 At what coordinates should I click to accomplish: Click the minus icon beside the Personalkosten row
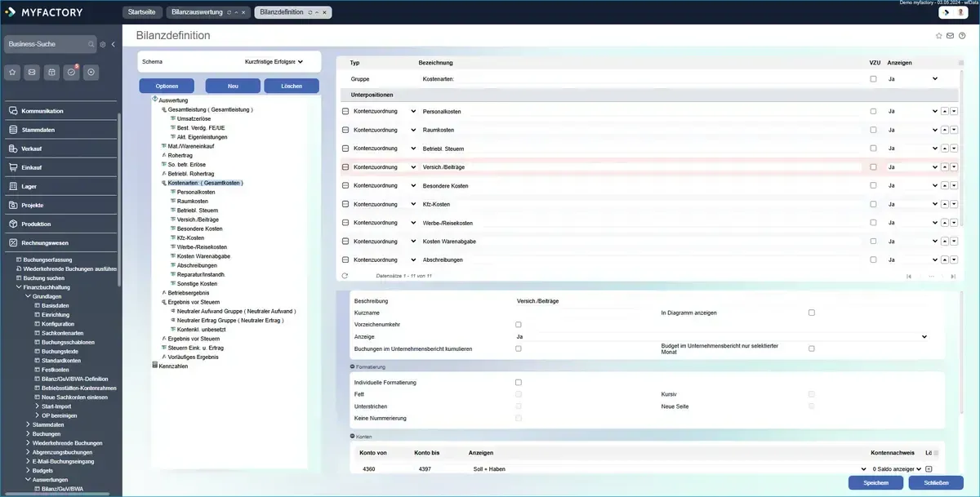click(345, 111)
